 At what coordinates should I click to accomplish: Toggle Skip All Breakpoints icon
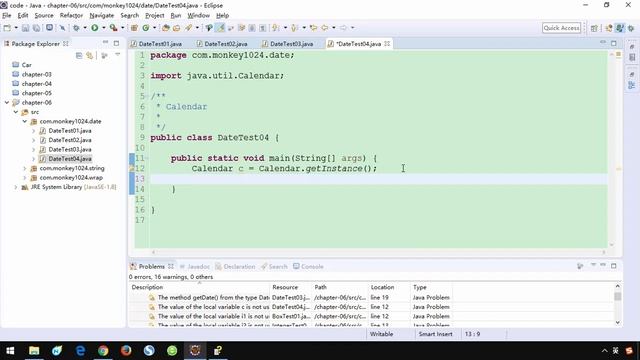62,28
